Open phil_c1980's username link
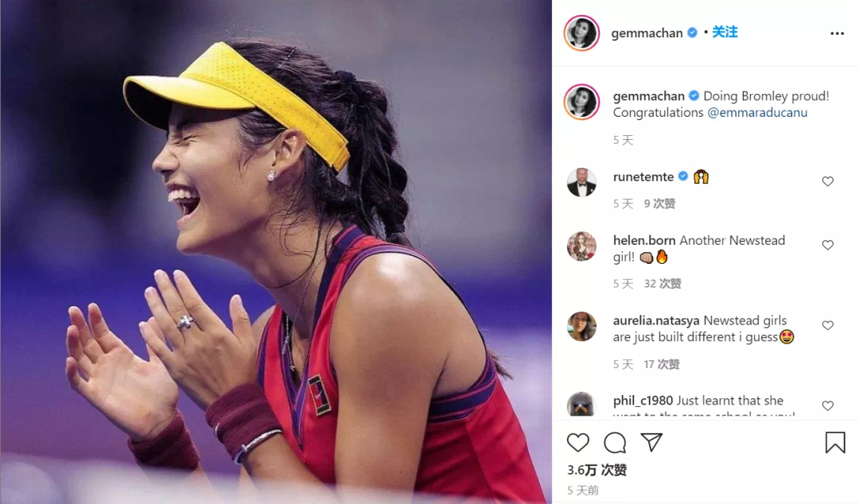This screenshot has height=504, width=859. coord(643,401)
